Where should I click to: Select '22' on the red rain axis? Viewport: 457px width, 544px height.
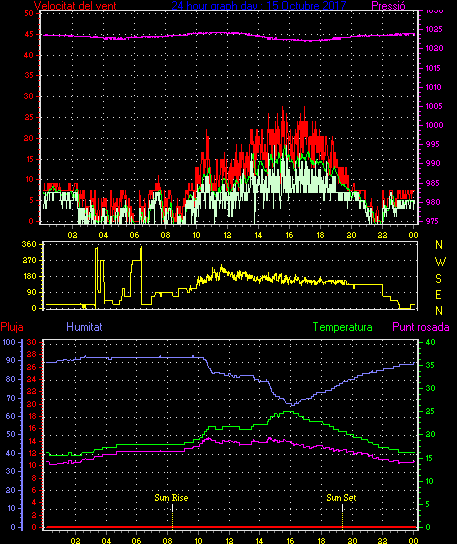click(32, 391)
